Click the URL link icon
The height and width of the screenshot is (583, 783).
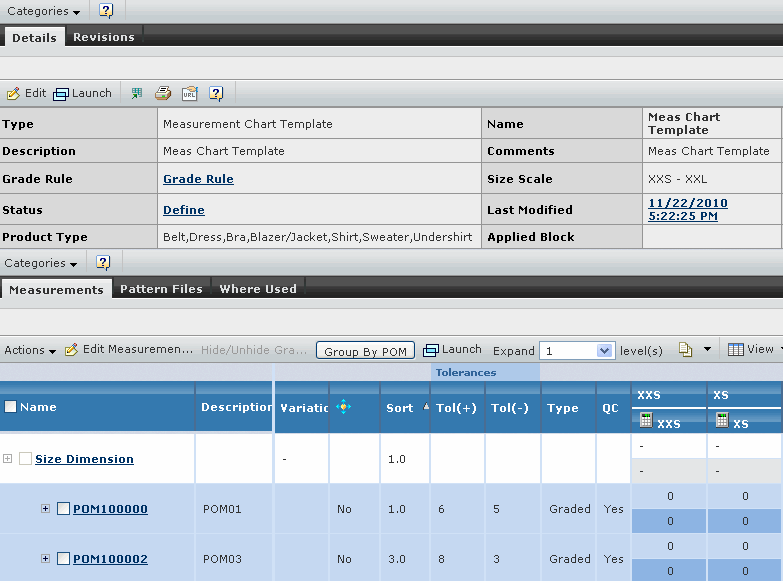tap(190, 93)
